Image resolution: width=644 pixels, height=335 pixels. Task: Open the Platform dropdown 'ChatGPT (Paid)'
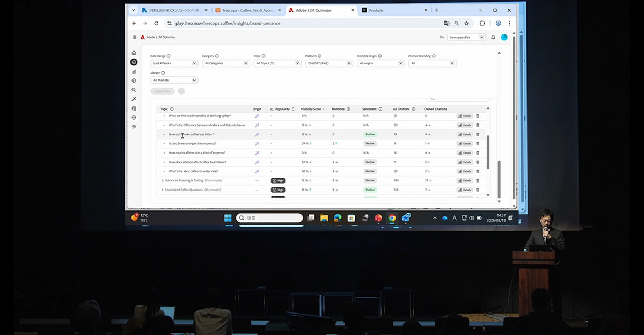click(x=328, y=63)
